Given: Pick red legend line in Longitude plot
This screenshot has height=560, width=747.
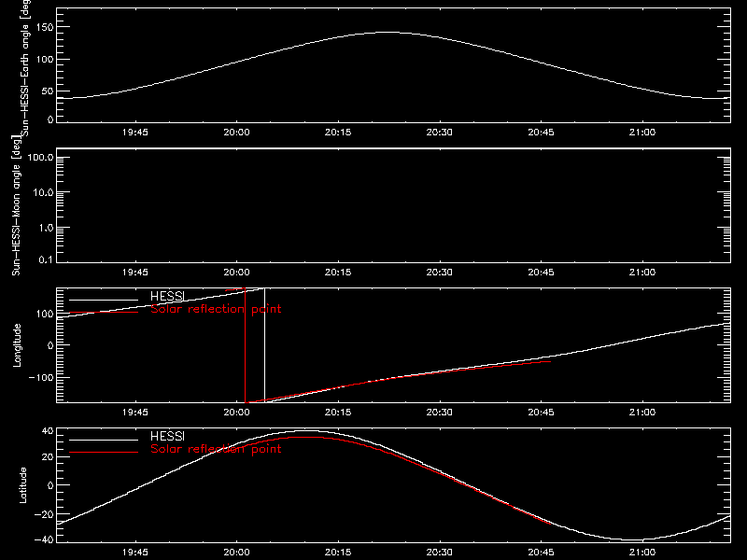Looking at the screenshot, I should pos(104,313).
